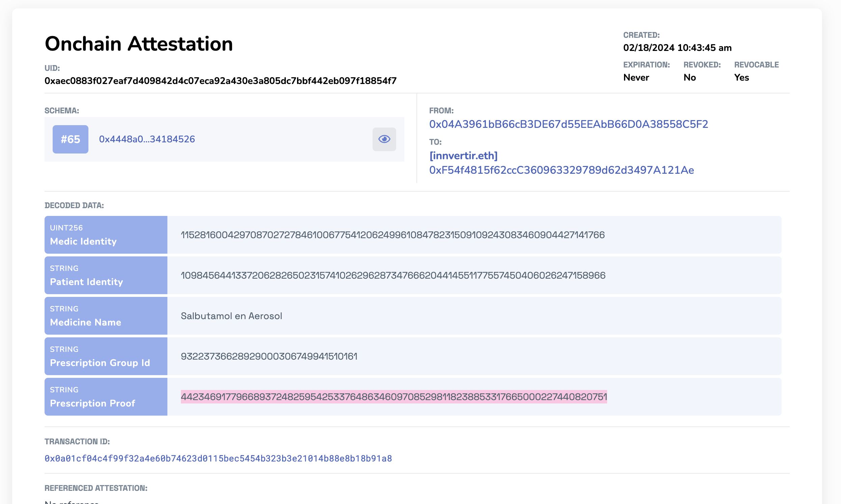Viewport: 841px width, 504px height.
Task: Select the Patient Identity number value
Action: (x=393, y=275)
